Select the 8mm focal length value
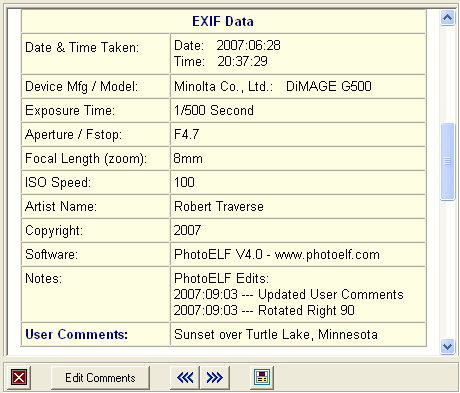Viewport: 460px width, 393px height. (x=188, y=158)
